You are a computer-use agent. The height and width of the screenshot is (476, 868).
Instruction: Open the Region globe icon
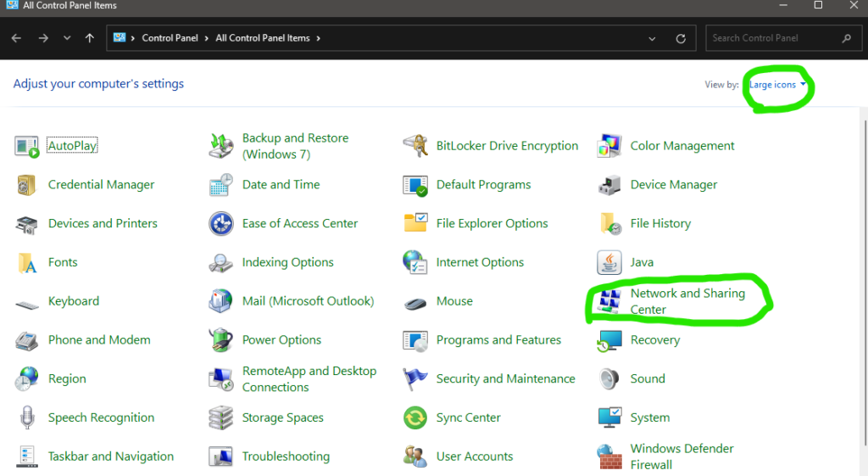(26, 379)
